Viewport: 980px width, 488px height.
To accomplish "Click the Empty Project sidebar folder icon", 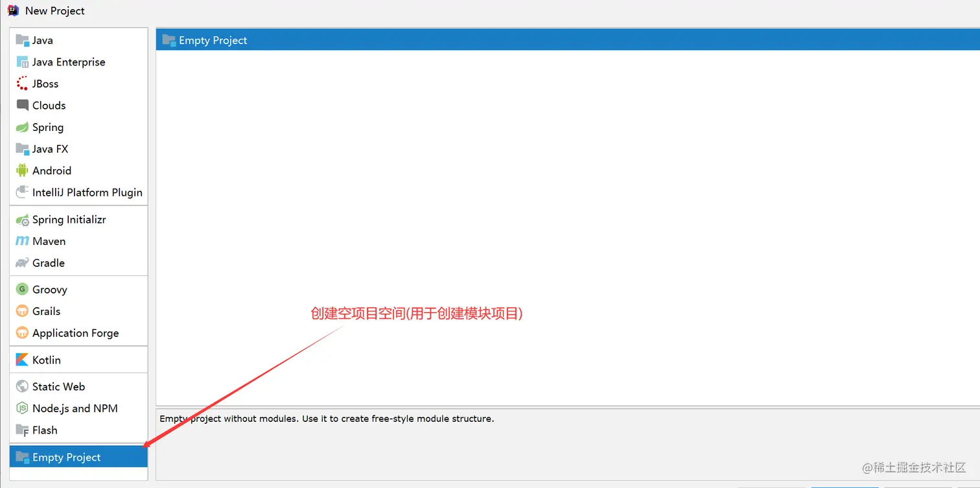I will (x=23, y=457).
